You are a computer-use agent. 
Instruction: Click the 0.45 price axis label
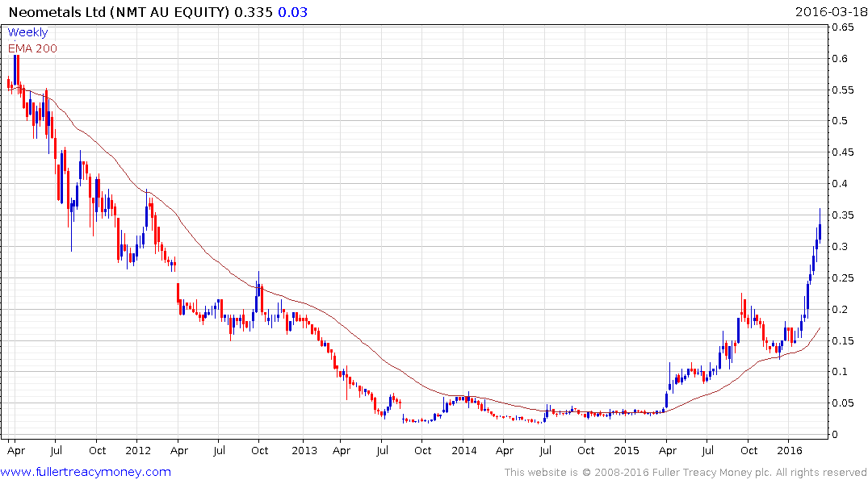pos(842,152)
